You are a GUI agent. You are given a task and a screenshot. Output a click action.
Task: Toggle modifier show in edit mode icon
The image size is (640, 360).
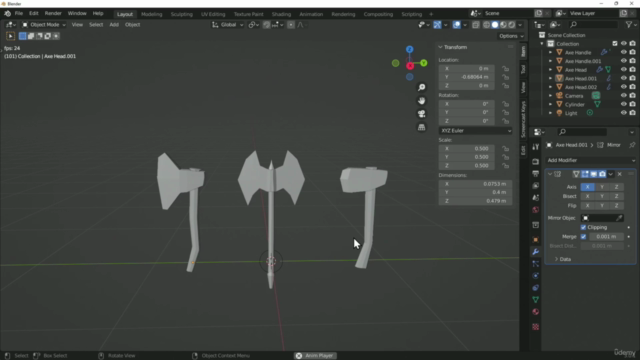585,174
